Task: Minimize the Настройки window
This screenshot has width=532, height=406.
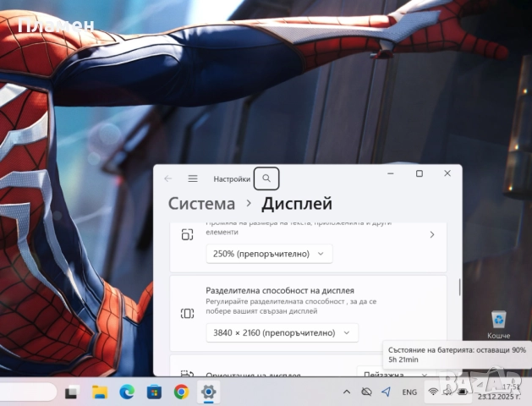Action: [x=391, y=173]
